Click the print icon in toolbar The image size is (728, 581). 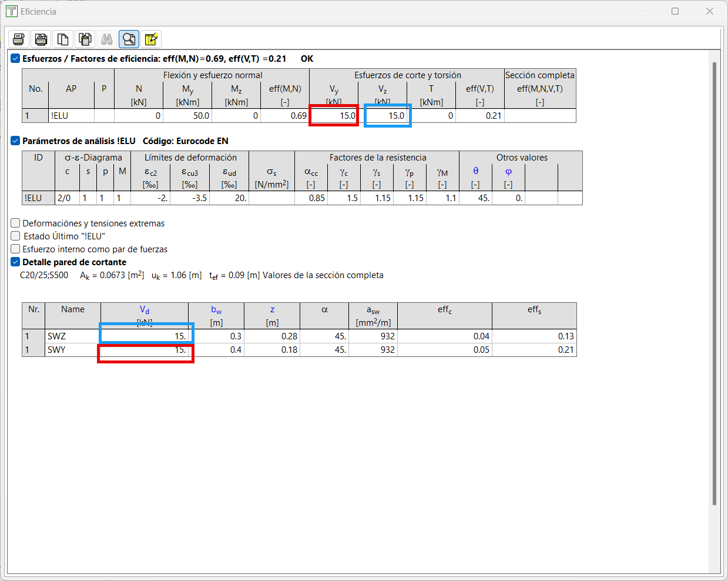coord(19,39)
